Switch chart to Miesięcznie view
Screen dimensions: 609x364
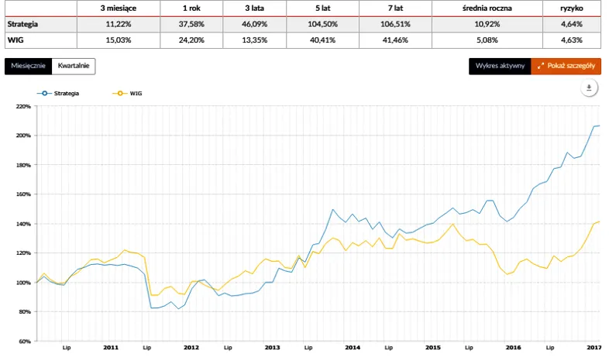(x=28, y=66)
